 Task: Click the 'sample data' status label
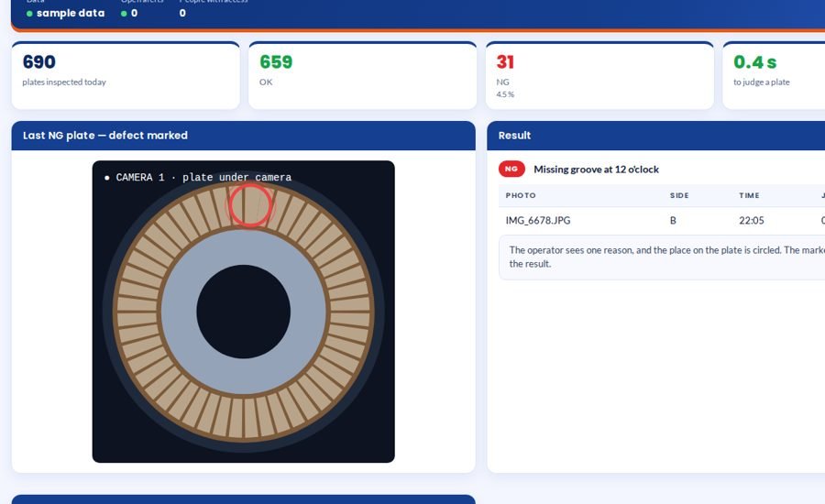click(x=71, y=13)
